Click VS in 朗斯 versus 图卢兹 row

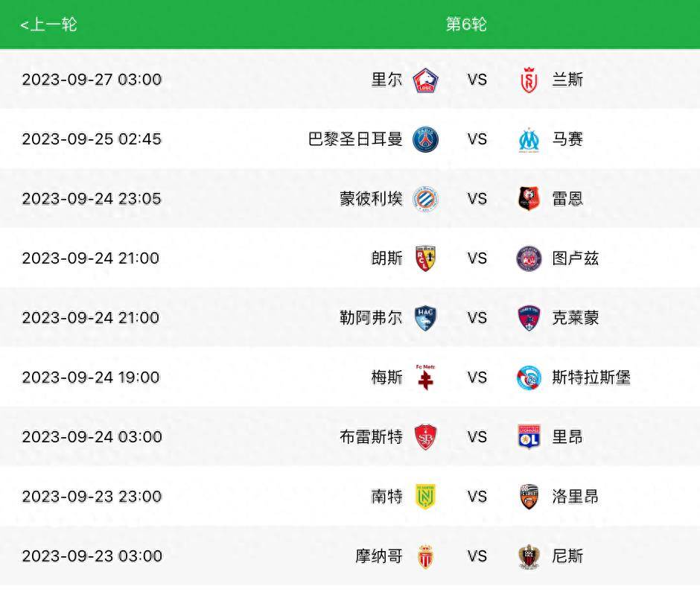click(x=477, y=258)
